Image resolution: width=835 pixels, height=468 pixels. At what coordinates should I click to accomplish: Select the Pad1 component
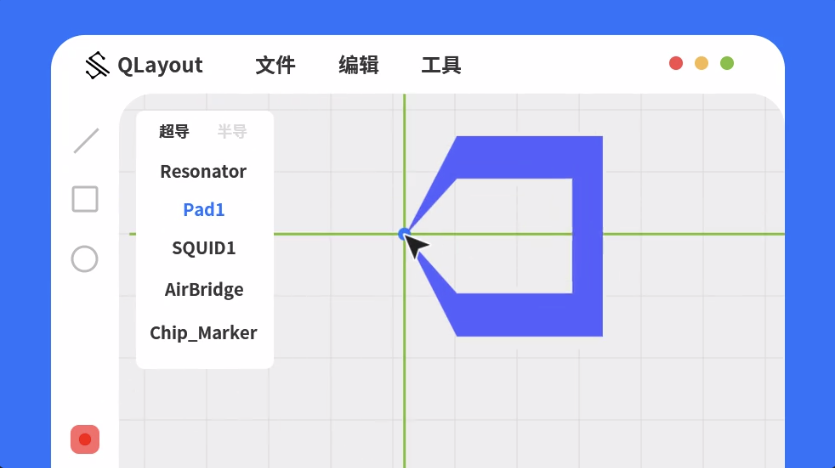coord(204,210)
